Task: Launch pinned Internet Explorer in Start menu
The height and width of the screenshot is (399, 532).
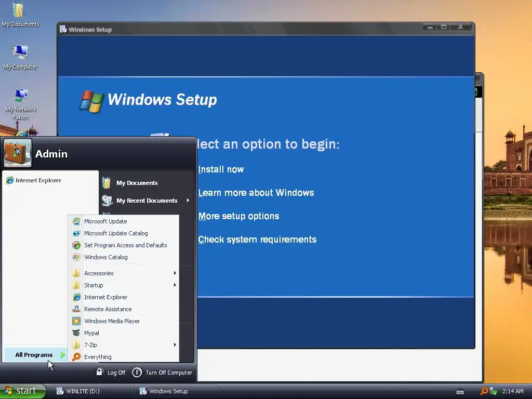Action: [x=34, y=180]
